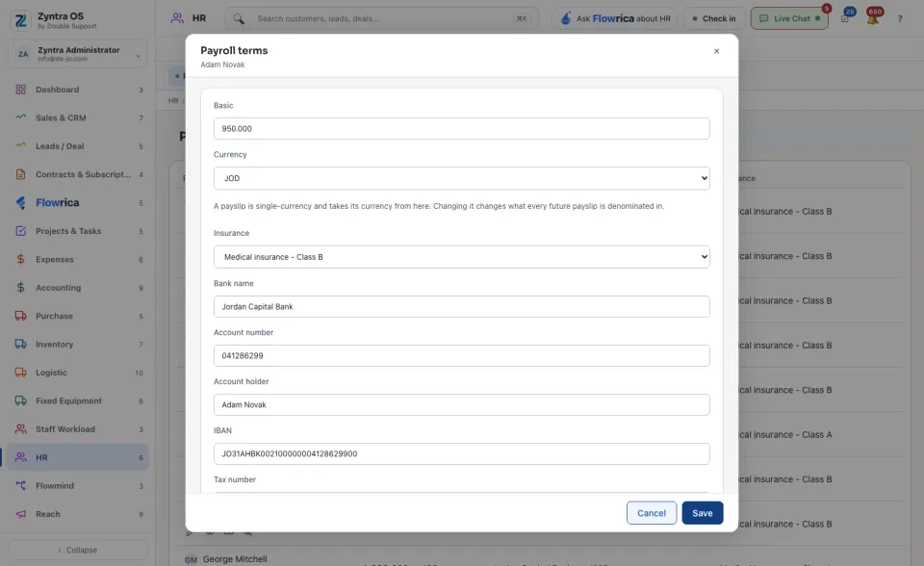Viewport: 924px width, 566px height.
Task: Click the Fixed Equipment truck icon
Action: 20,400
